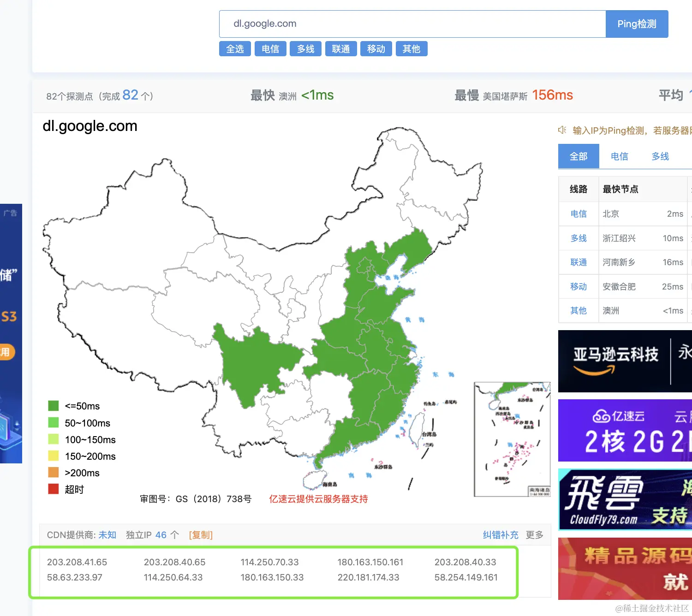This screenshot has height=616, width=692.
Task: Click the South China Sea inset map
Action: tap(513, 439)
